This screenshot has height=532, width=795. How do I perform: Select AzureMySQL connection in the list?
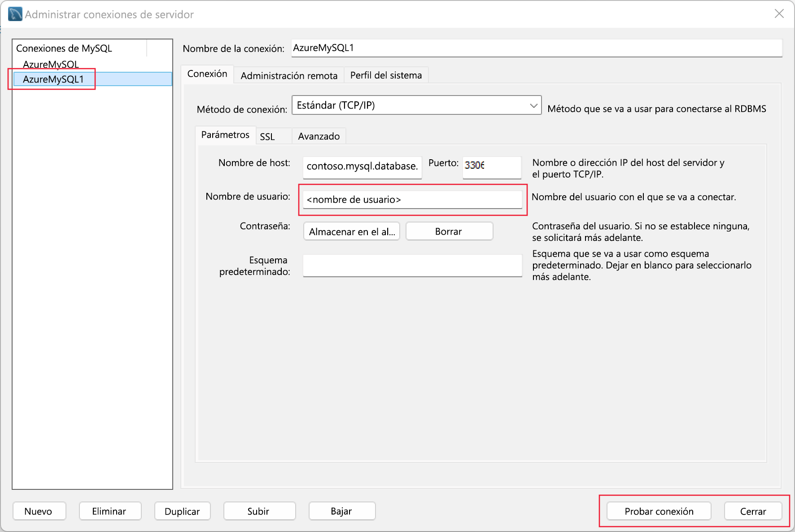tap(51, 64)
